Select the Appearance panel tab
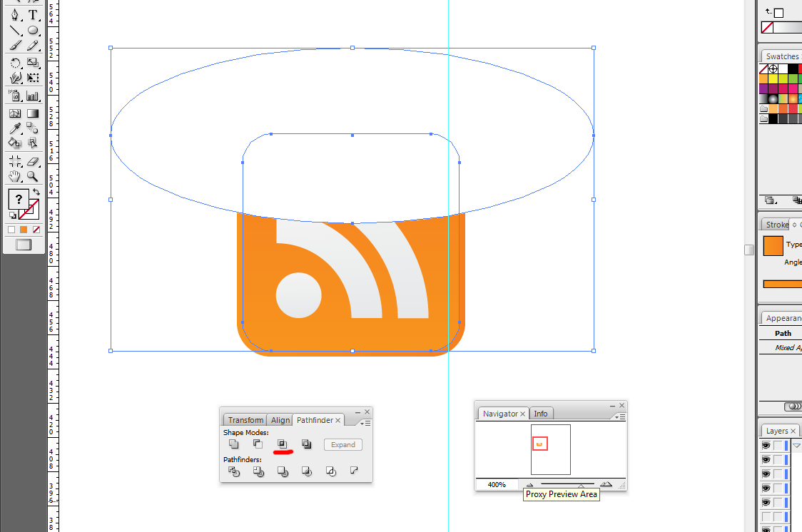The height and width of the screenshot is (532, 802). 783,318
